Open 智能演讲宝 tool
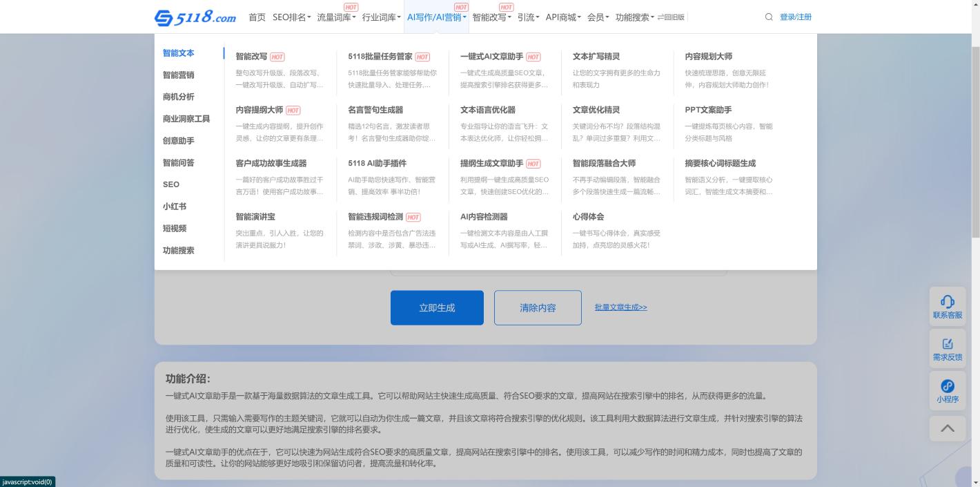This screenshot has height=487, width=980. point(255,217)
